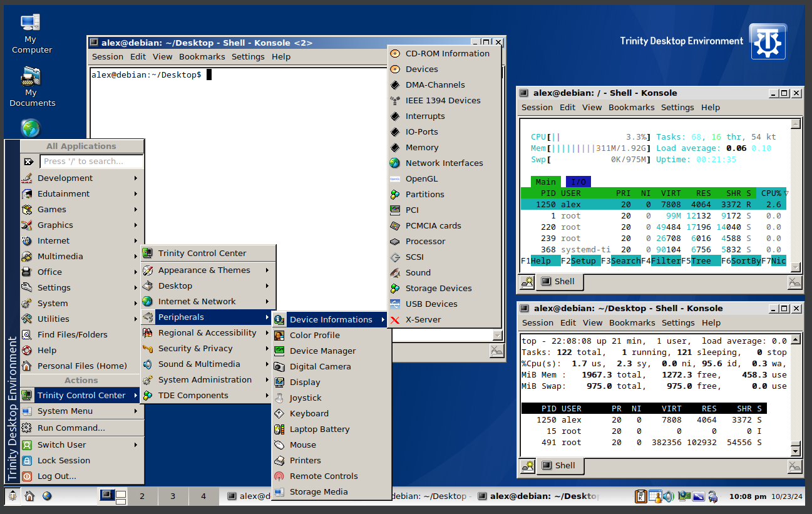Switch to virtual desktop 4 in the pager
This screenshot has width=812, height=514.
[203, 496]
